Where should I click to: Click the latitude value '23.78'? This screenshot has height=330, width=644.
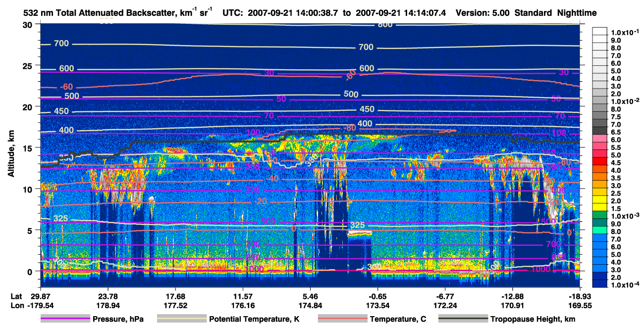click(x=108, y=296)
